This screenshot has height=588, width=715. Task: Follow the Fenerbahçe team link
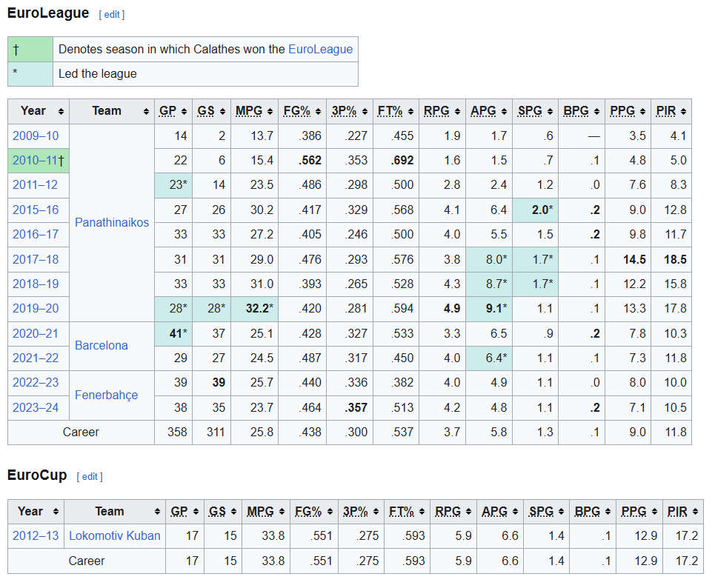point(106,395)
